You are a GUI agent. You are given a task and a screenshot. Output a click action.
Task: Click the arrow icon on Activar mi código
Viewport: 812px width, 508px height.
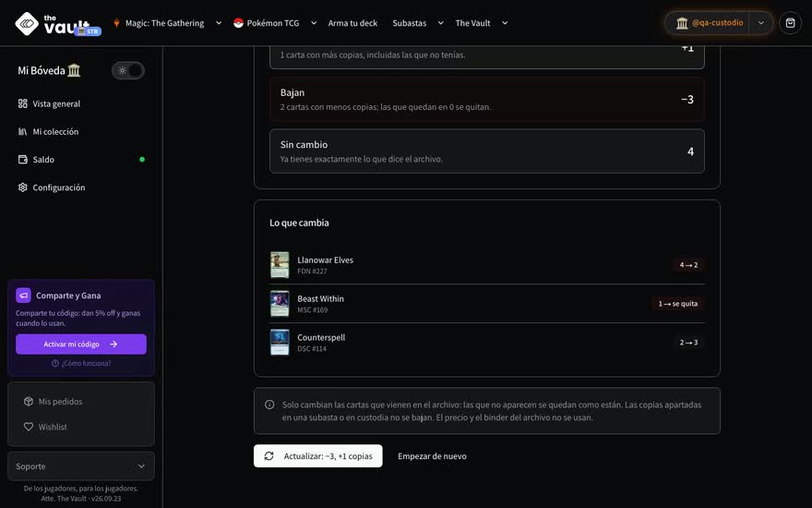pos(113,345)
